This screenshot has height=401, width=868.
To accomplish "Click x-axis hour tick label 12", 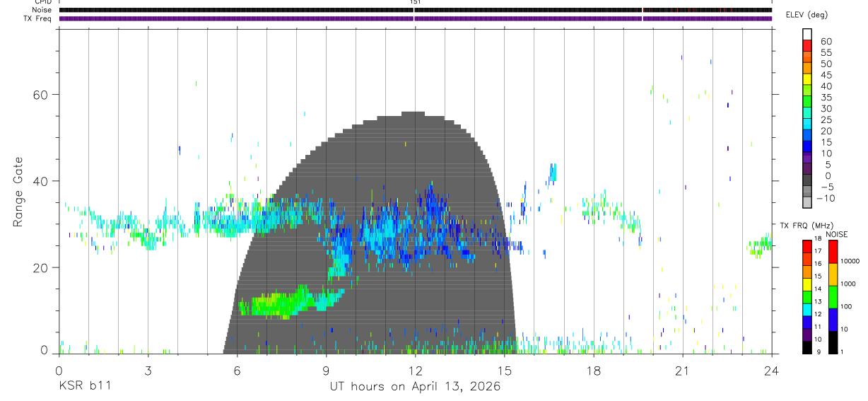I will pos(415,371).
